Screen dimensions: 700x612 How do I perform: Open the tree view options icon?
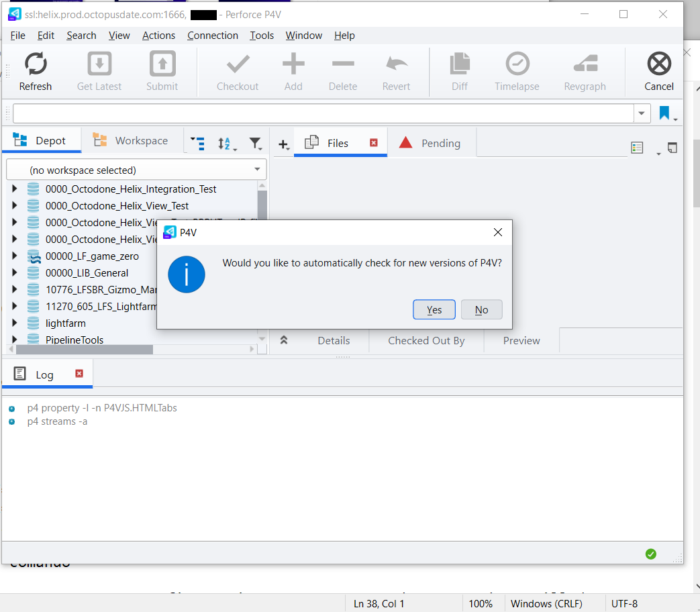[197, 144]
